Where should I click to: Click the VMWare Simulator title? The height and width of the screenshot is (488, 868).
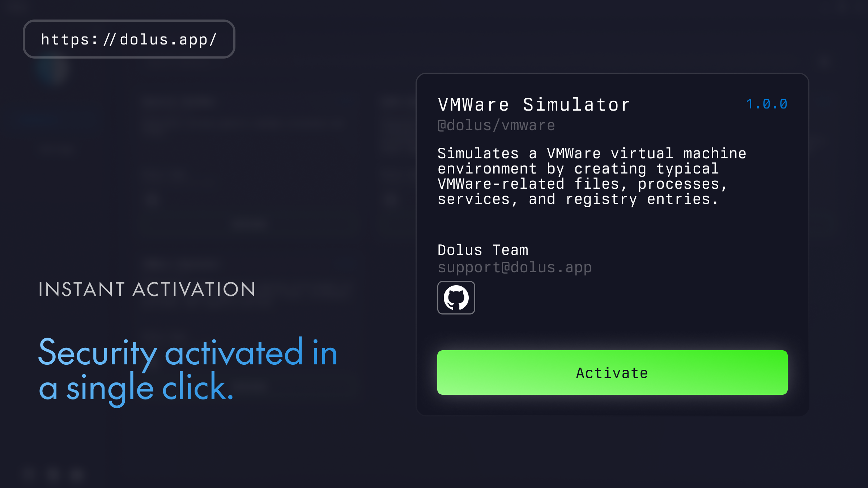click(x=534, y=105)
